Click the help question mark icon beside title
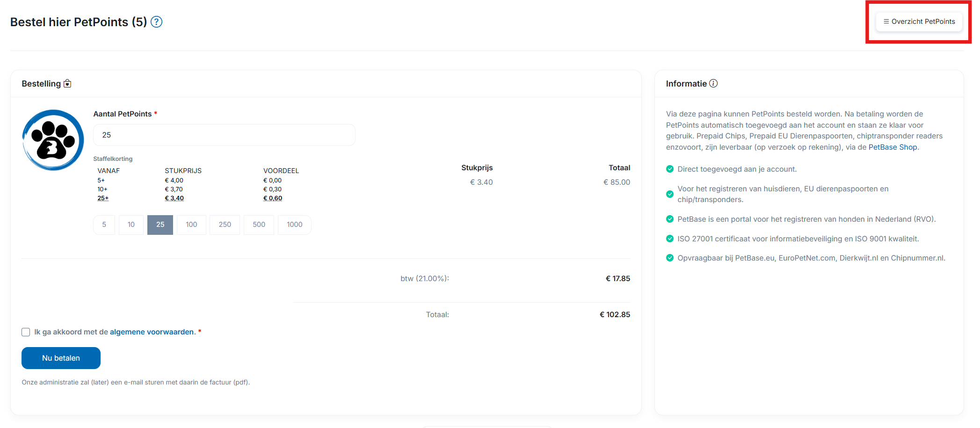The image size is (980, 428). pos(157,22)
